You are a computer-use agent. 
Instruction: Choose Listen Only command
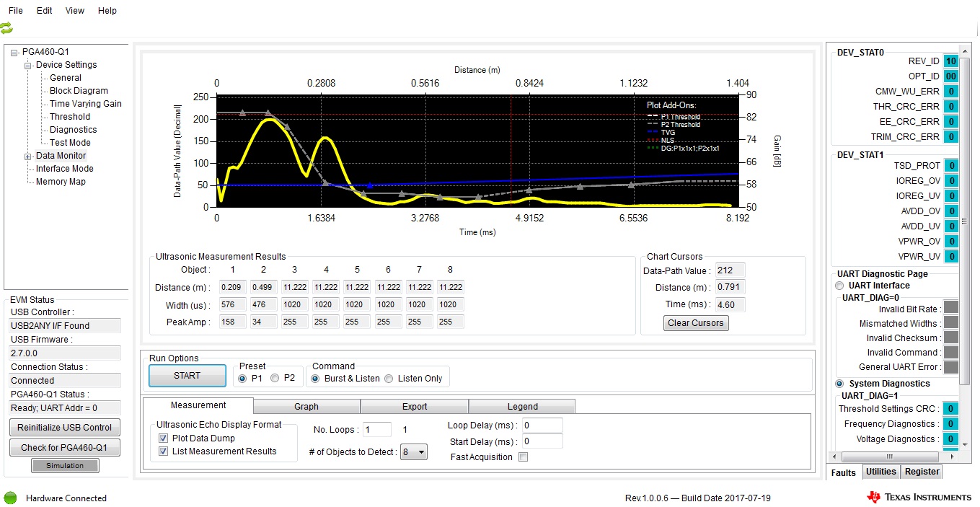pyautogui.click(x=389, y=378)
